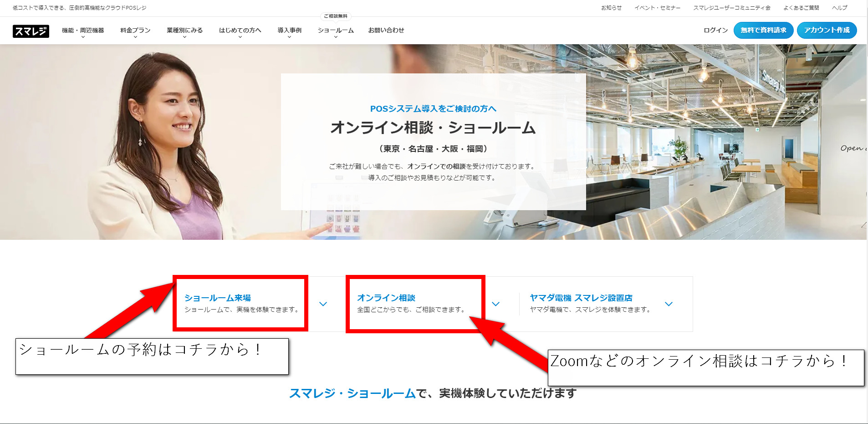Select the ショールーム来場 section link
The height and width of the screenshot is (424, 868).
click(218, 298)
